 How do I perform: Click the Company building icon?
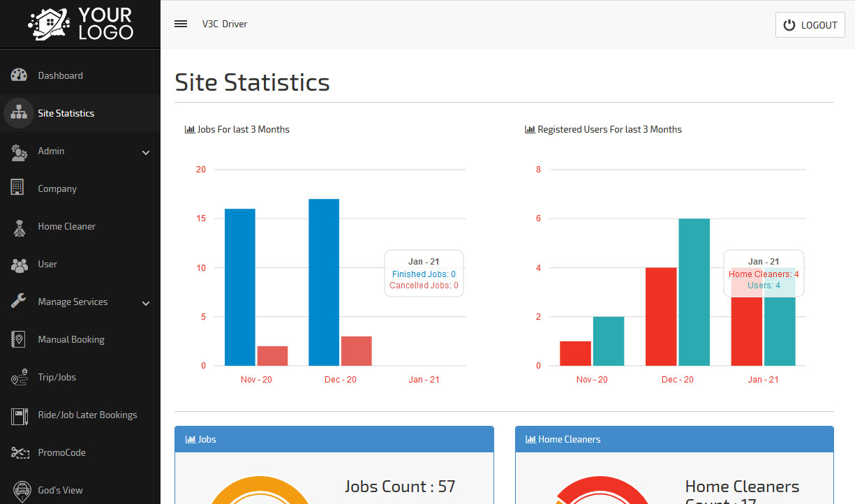click(18, 187)
